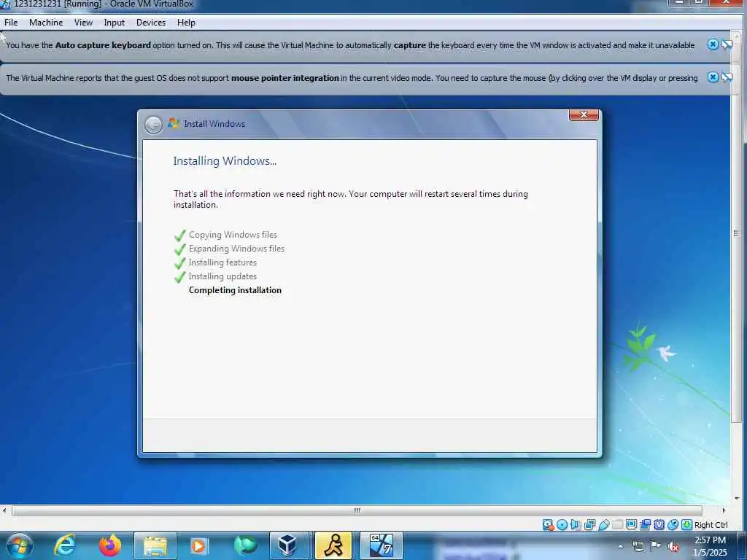This screenshot has height=560, width=747.
Task: Launch Internet Explorer from taskbar
Action: tap(65, 545)
